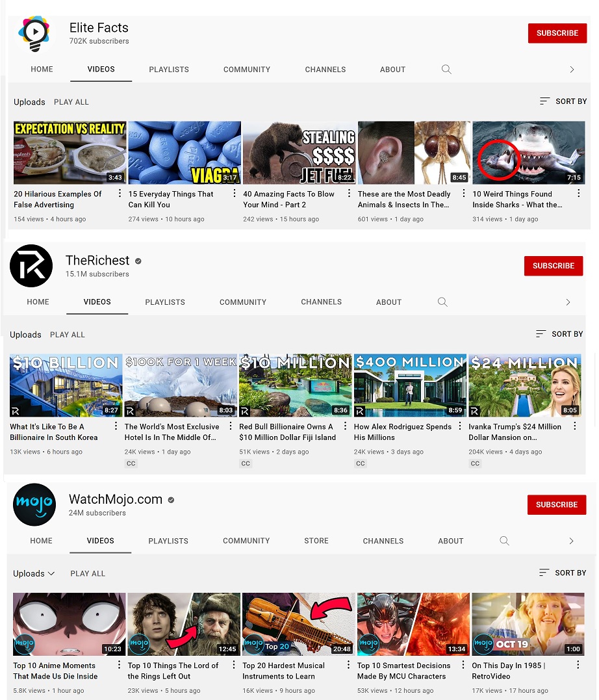Show more tabs arrow on WatchMojo.com

point(571,541)
